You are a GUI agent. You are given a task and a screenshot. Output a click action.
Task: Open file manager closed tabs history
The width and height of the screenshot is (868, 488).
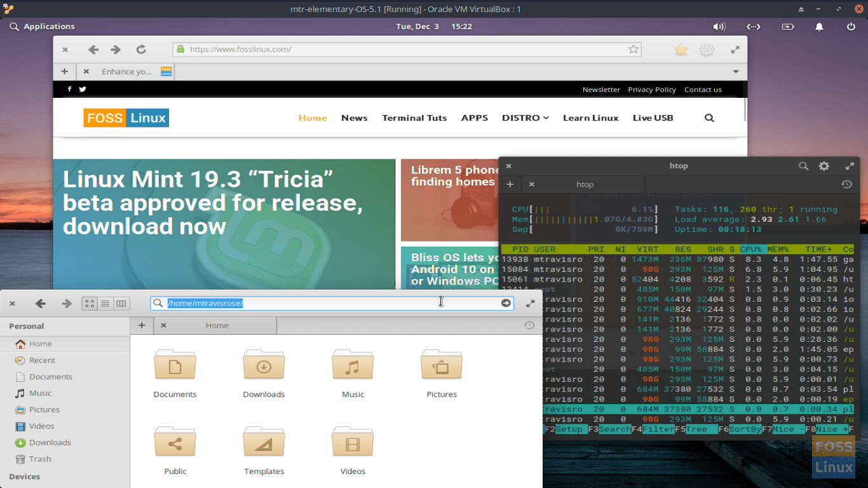529,325
